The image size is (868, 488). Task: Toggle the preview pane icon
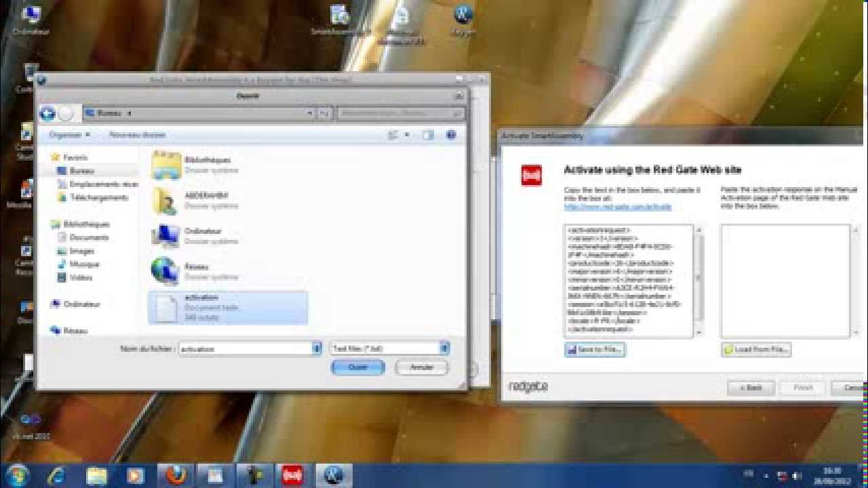[428, 136]
